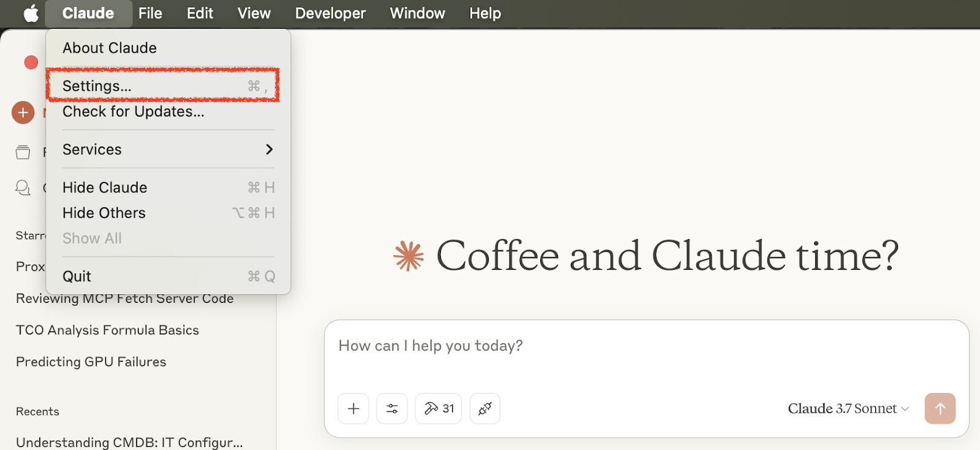The image size is (980, 450).
Task: Open the File menu
Action: pos(150,13)
